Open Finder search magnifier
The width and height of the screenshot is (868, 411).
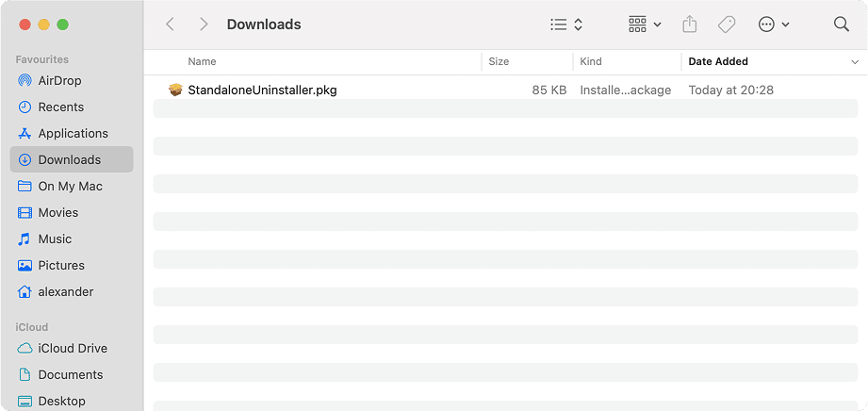841,25
